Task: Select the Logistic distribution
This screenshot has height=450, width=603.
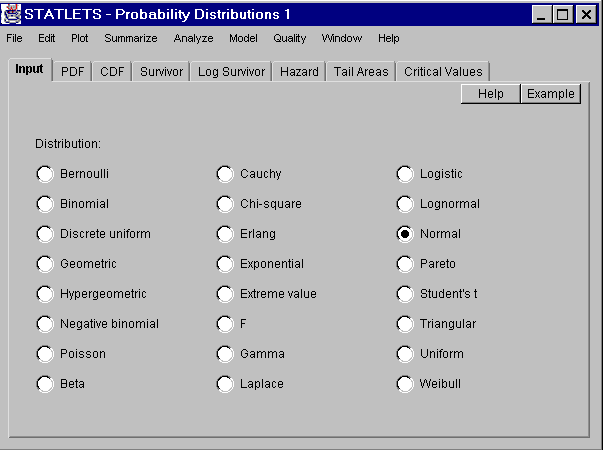Action: point(405,174)
